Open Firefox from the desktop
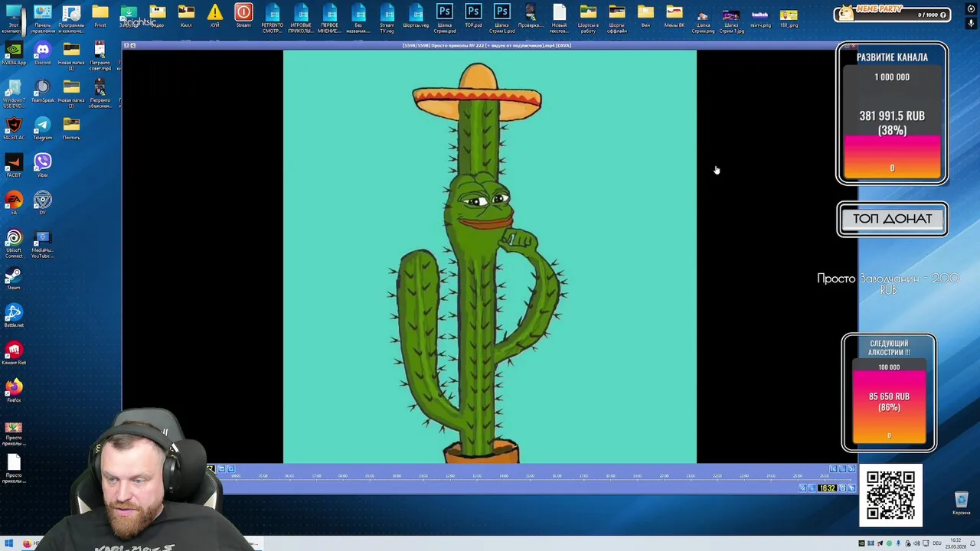The height and width of the screenshot is (551, 980). click(14, 390)
